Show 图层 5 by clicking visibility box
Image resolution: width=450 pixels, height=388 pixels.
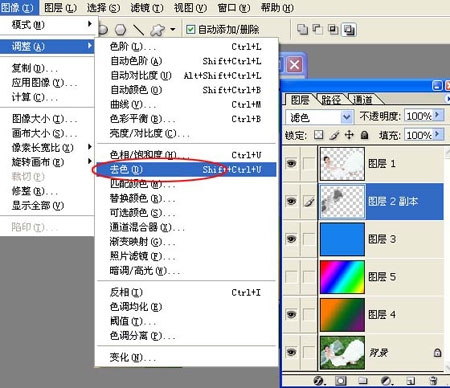[x=291, y=277]
